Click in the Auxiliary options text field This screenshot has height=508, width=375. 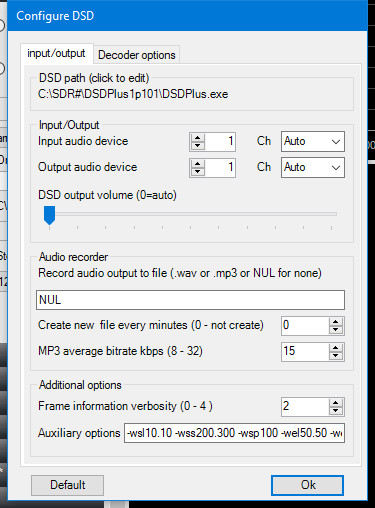(x=235, y=433)
